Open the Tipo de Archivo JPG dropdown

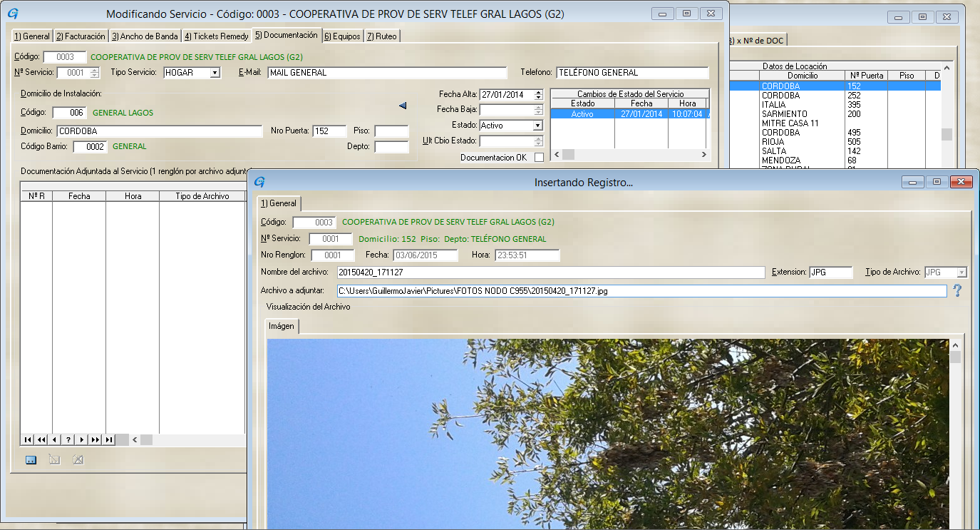pyautogui.click(x=961, y=272)
